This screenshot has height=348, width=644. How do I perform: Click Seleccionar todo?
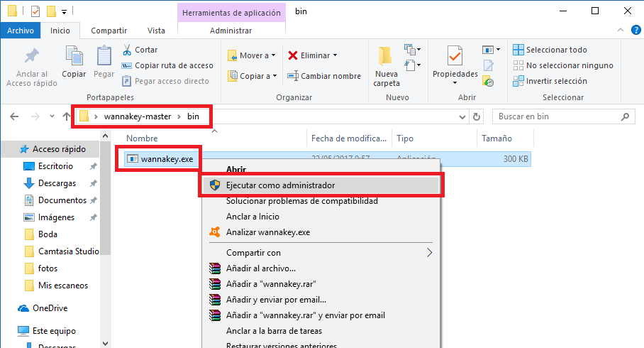[x=550, y=50]
